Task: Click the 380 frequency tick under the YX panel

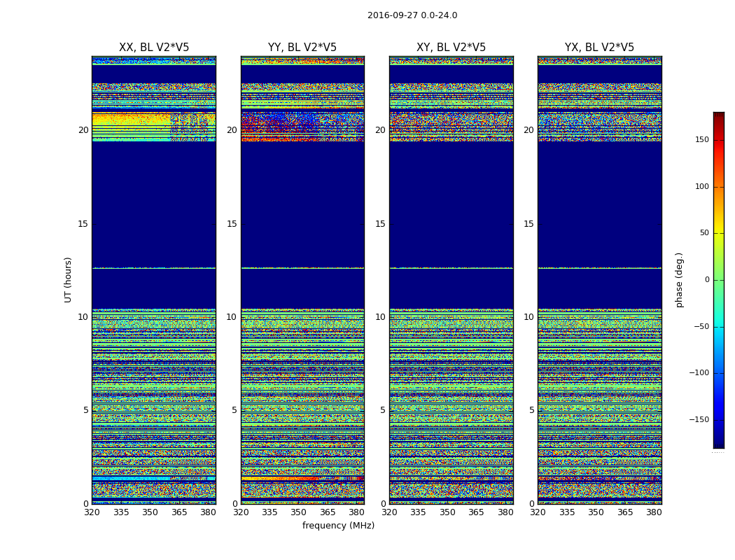Action: [x=654, y=512]
